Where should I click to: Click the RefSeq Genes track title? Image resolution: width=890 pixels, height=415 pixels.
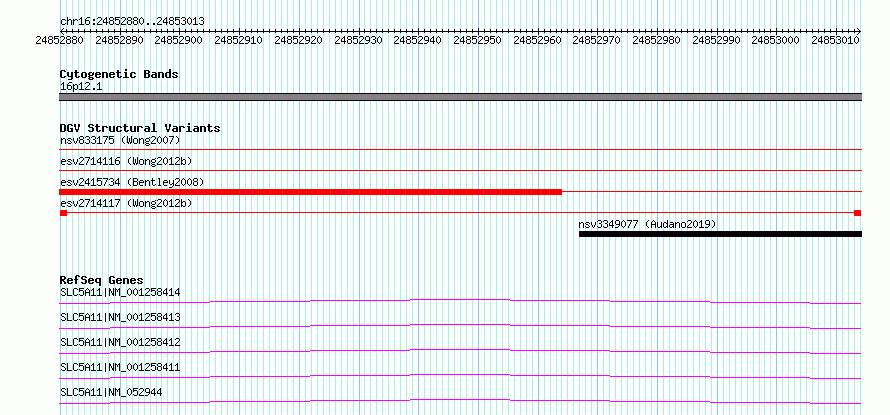pyautogui.click(x=101, y=280)
